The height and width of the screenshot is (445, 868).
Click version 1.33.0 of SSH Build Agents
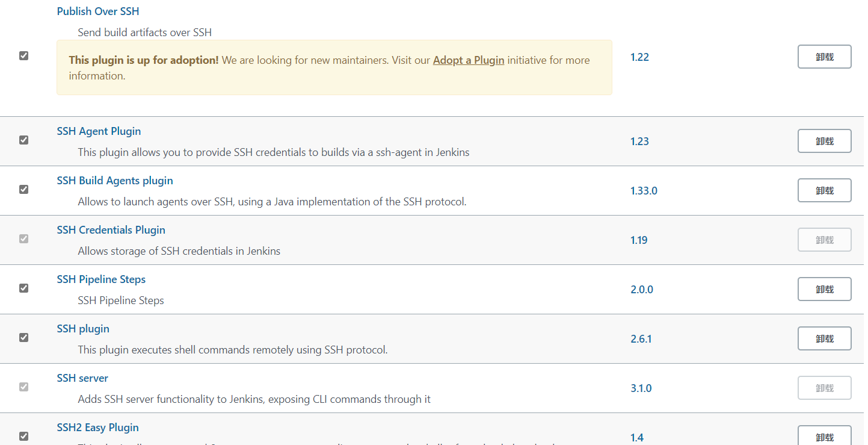(x=644, y=191)
